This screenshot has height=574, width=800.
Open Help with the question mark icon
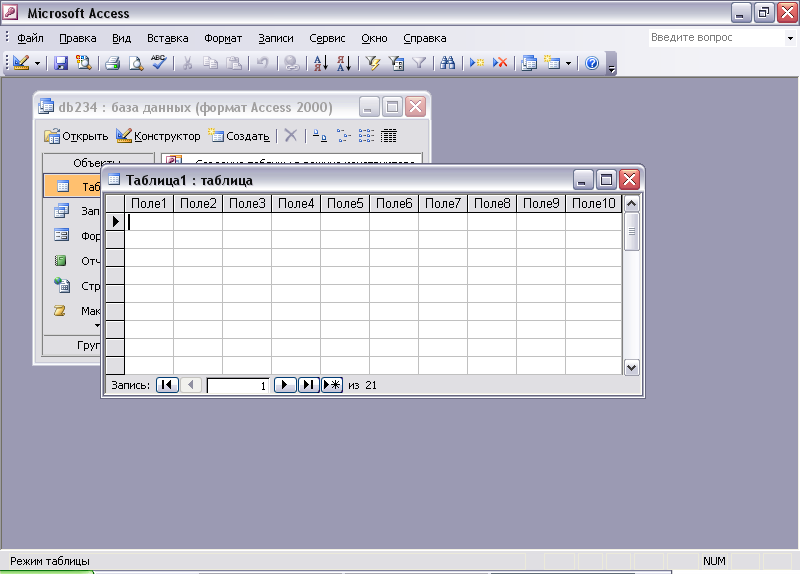(592, 63)
